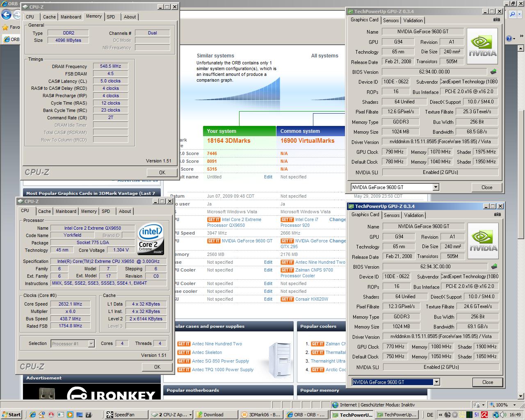Open Validation tab in lower GPU-Z window
Image resolution: width=525 pixels, height=420 pixels.
point(414,215)
